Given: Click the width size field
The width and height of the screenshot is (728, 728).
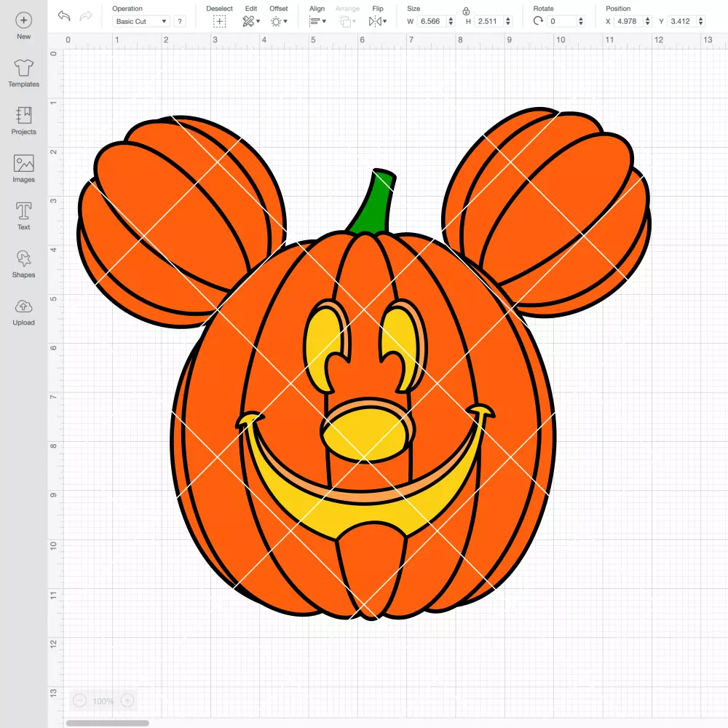Looking at the screenshot, I should tap(431, 21).
